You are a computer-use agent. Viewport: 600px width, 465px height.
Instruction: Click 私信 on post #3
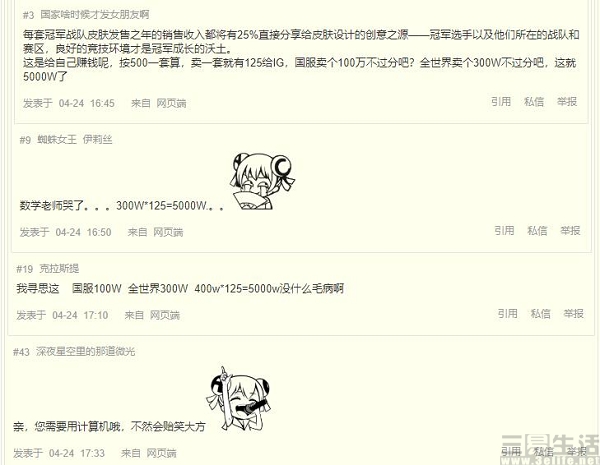click(x=534, y=102)
